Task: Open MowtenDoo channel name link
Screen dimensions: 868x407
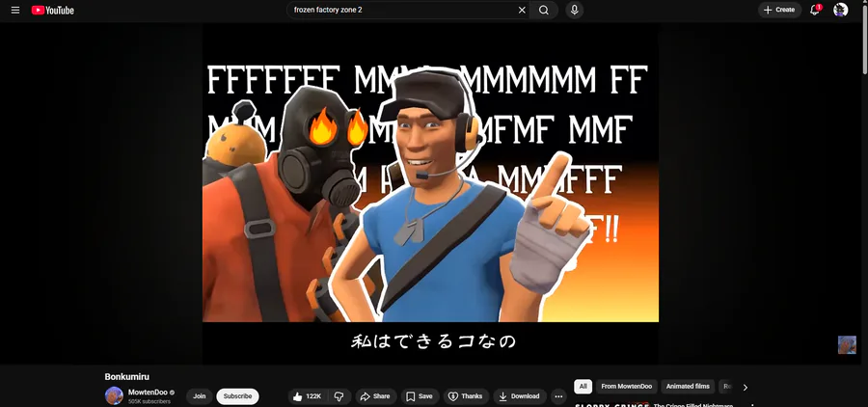Action: [x=148, y=392]
